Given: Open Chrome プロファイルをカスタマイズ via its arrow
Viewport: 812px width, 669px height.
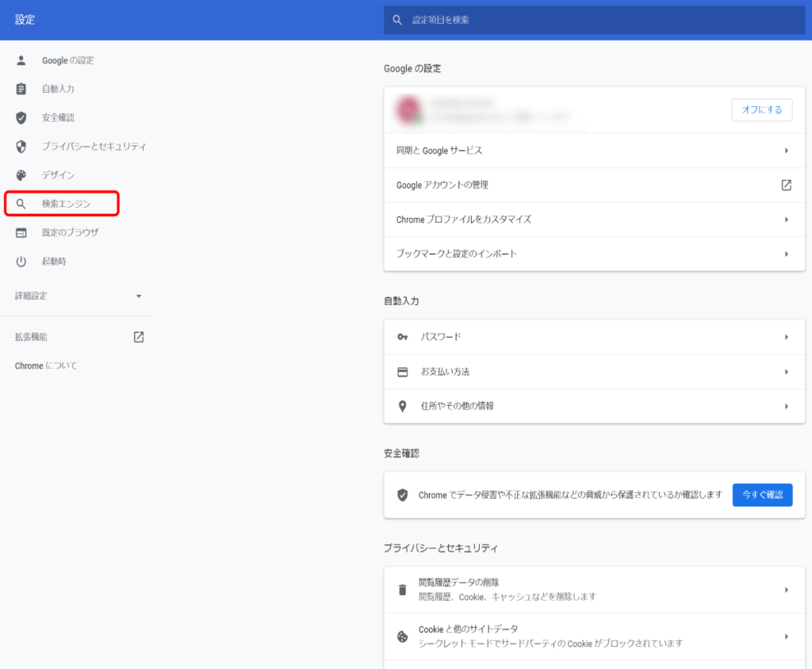Looking at the screenshot, I should click(786, 220).
